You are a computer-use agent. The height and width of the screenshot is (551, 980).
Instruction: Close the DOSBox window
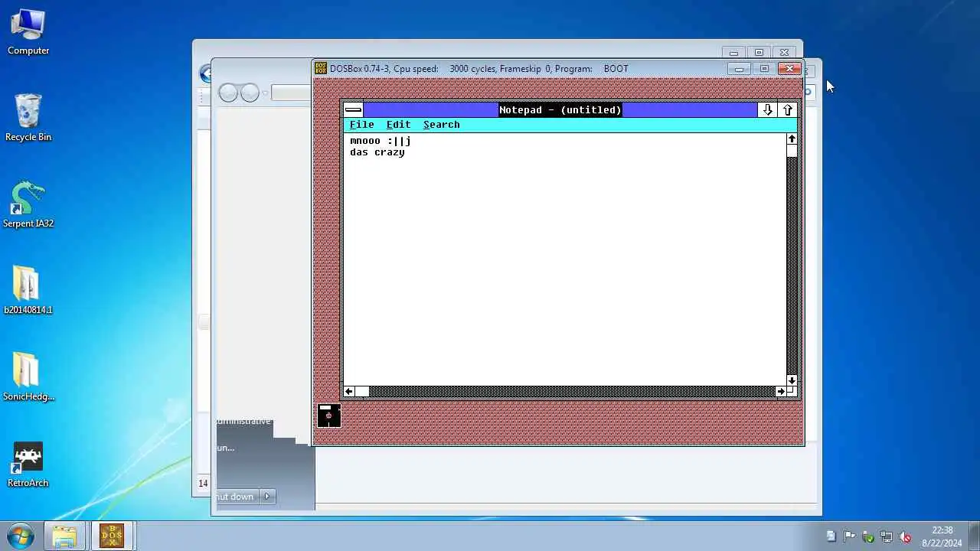tap(789, 69)
